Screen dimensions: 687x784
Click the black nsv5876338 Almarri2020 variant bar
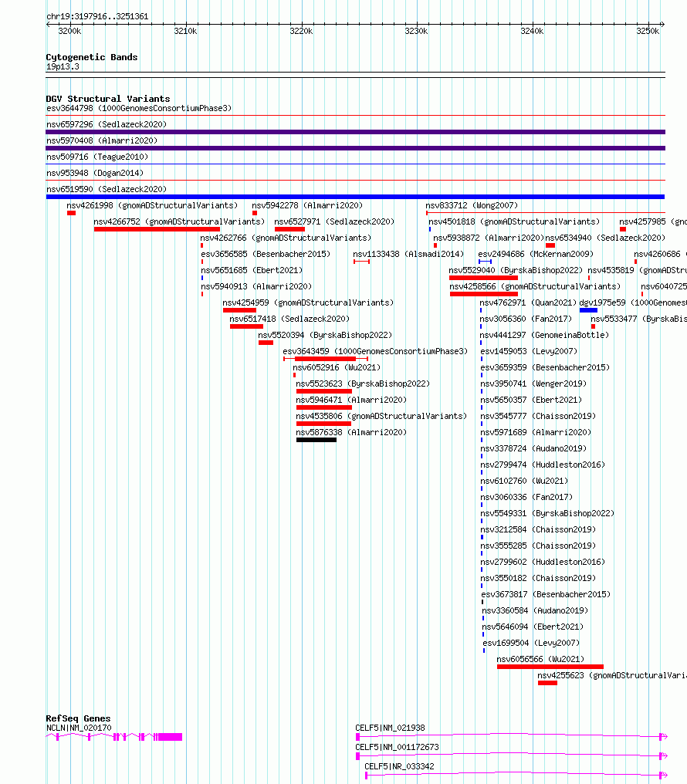pos(316,440)
